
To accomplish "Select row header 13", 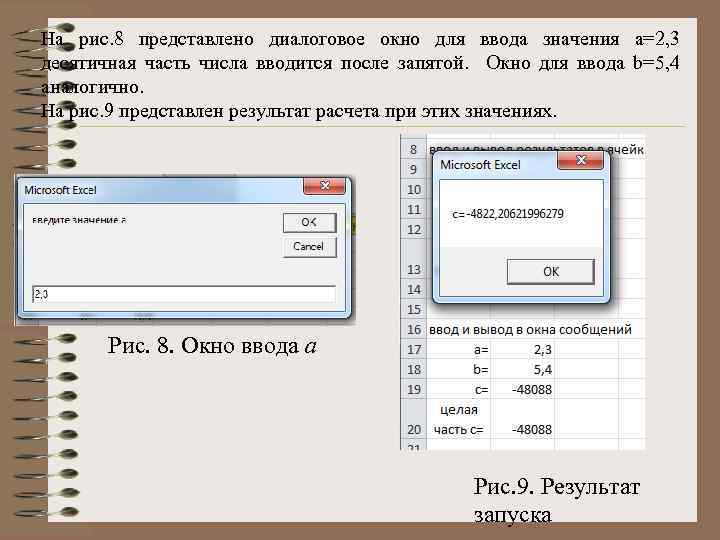I will click(413, 259).
